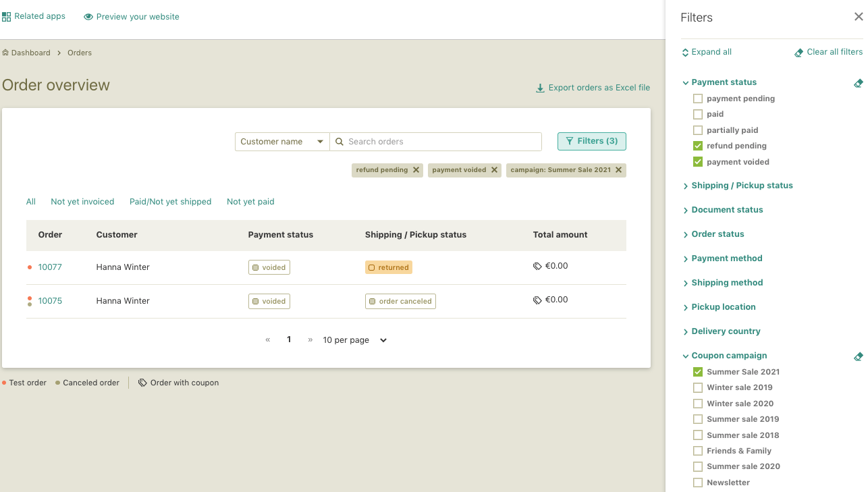This screenshot has width=868, height=492.
Task: Click the voided badge on order 10075
Action: [x=269, y=301]
